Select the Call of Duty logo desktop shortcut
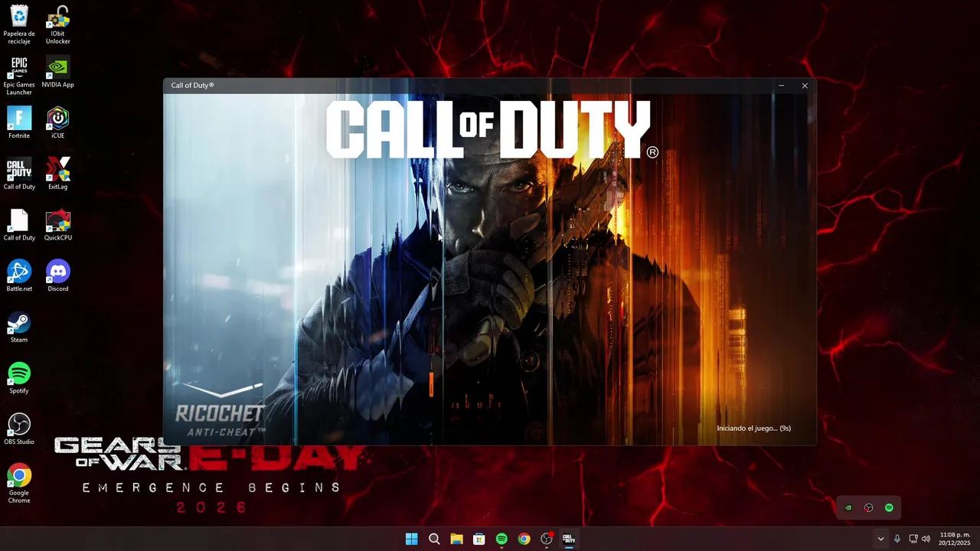 click(x=19, y=173)
